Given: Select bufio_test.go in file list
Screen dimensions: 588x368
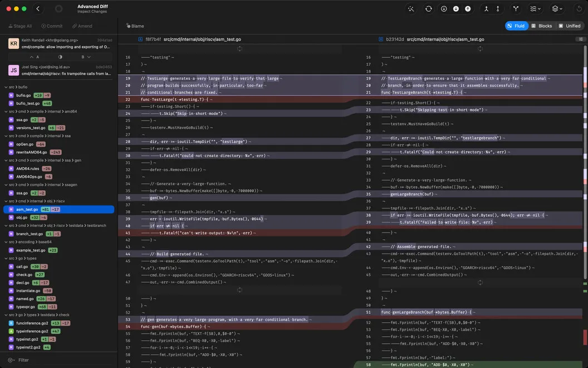Looking at the screenshot, I should click(58, 103).
